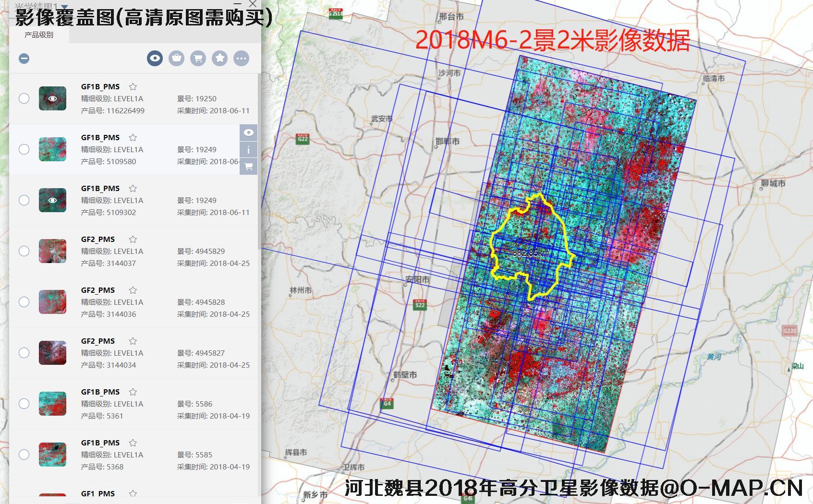This screenshot has height=504, width=813.
Task: Click the 采集时间 2018-04-19 text of product 5361
Action: click(x=213, y=416)
